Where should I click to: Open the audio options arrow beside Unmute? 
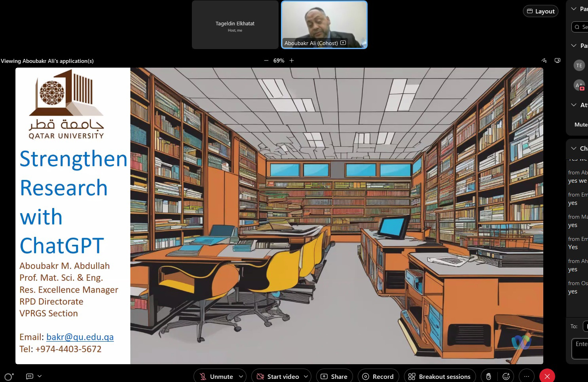[241, 376]
